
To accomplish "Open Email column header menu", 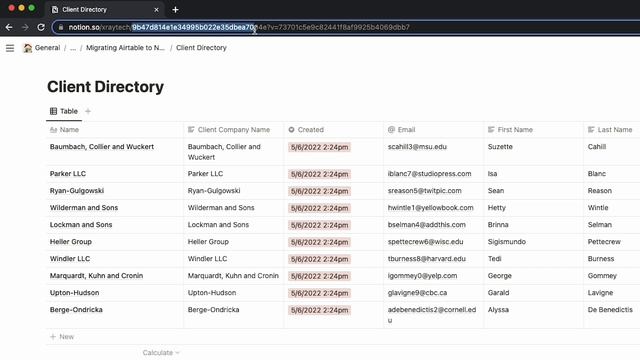I will tap(434, 130).
